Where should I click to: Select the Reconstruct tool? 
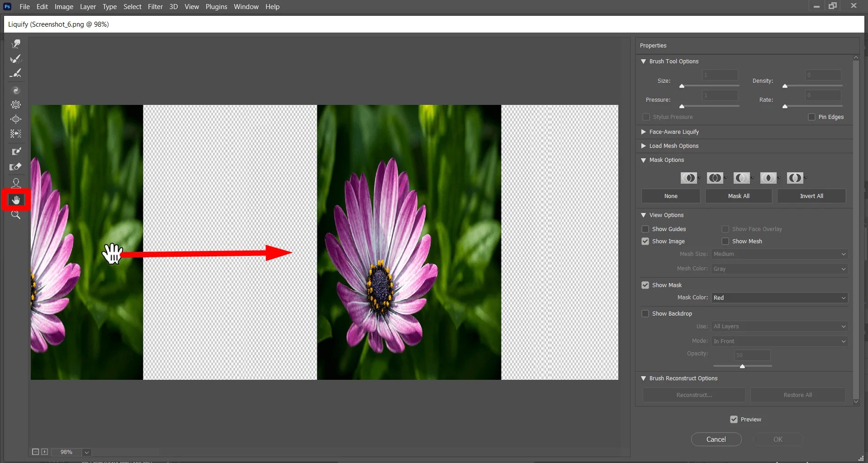tap(16, 59)
